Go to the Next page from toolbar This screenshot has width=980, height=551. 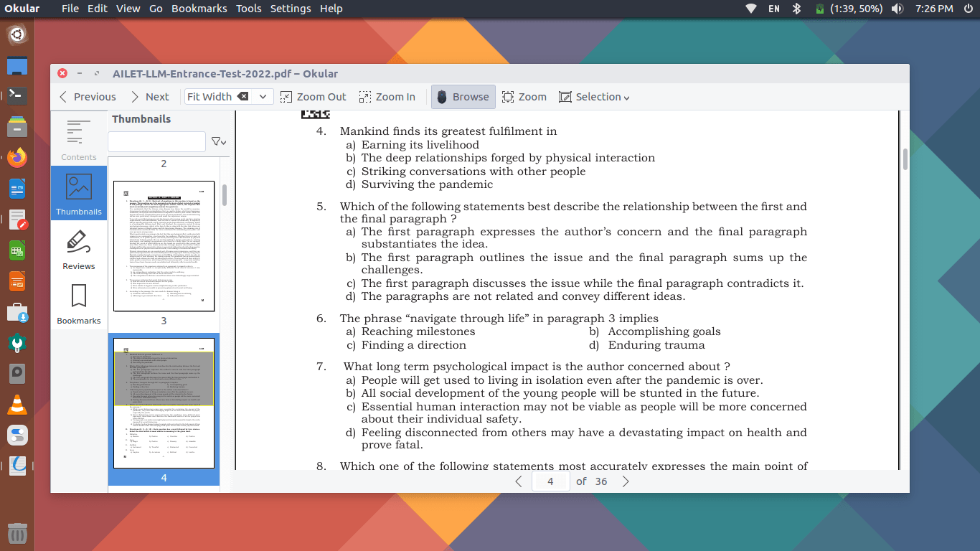click(x=149, y=97)
